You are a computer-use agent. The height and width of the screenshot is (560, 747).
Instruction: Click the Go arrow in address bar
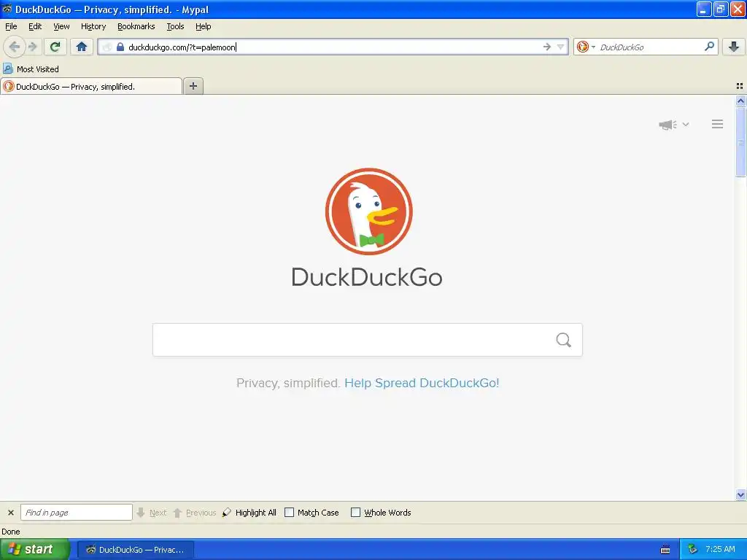[547, 47]
